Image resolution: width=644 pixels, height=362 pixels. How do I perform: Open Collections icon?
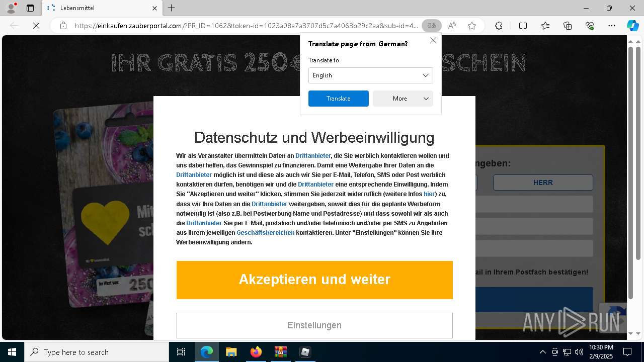(x=568, y=26)
